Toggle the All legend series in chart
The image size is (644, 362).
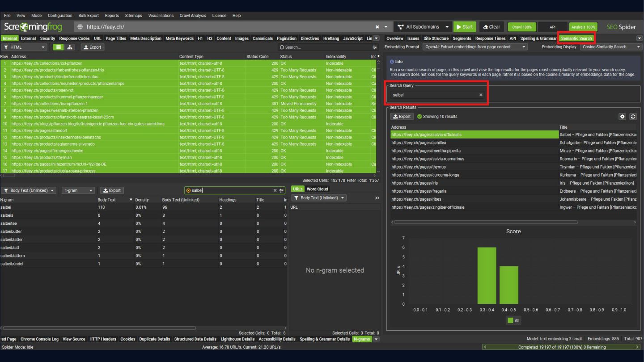[513, 320]
